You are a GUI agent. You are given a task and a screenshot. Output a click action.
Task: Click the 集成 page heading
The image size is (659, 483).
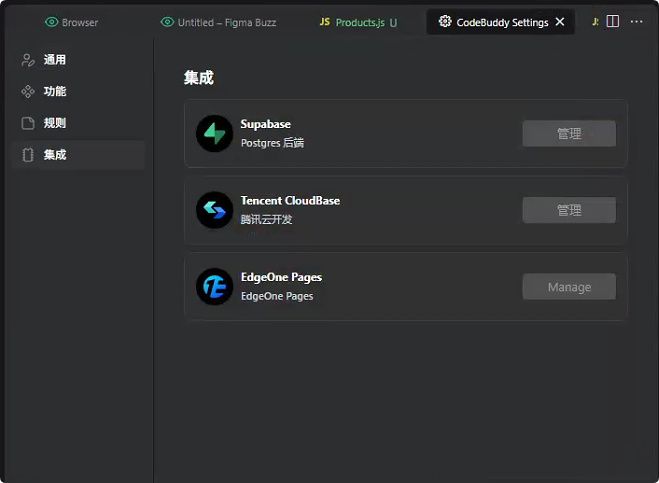pyautogui.click(x=199, y=78)
